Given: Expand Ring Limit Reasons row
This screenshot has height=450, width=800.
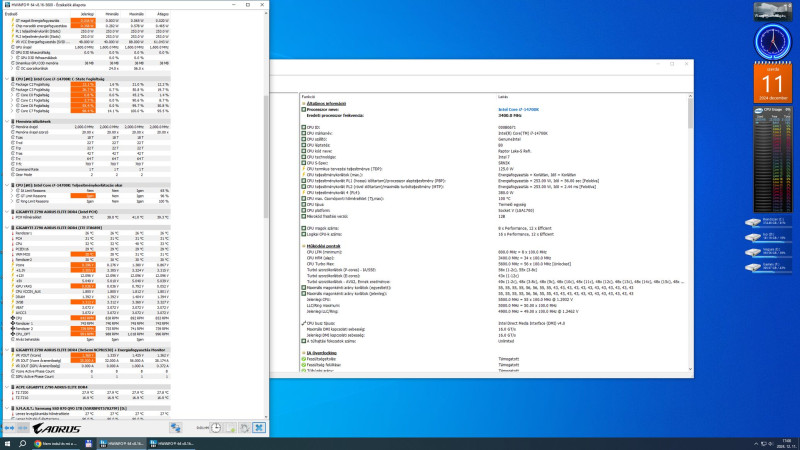Looking at the screenshot, I should (x=12, y=201).
